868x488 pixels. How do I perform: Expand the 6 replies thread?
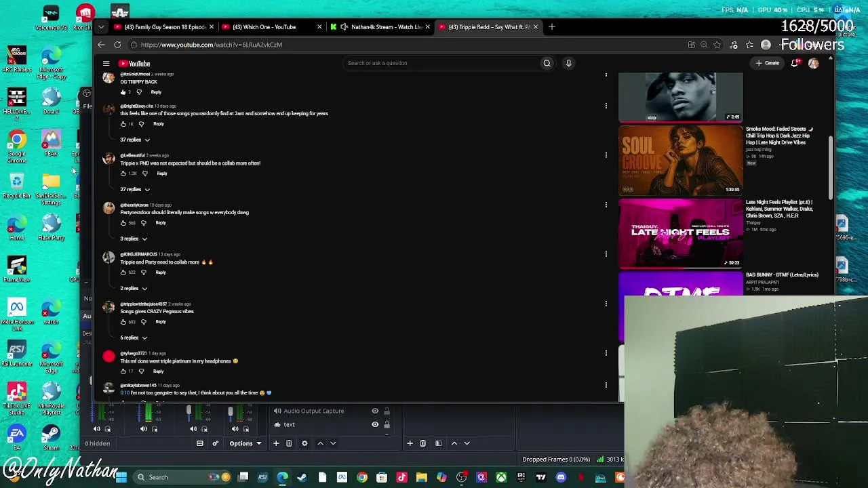pos(134,338)
